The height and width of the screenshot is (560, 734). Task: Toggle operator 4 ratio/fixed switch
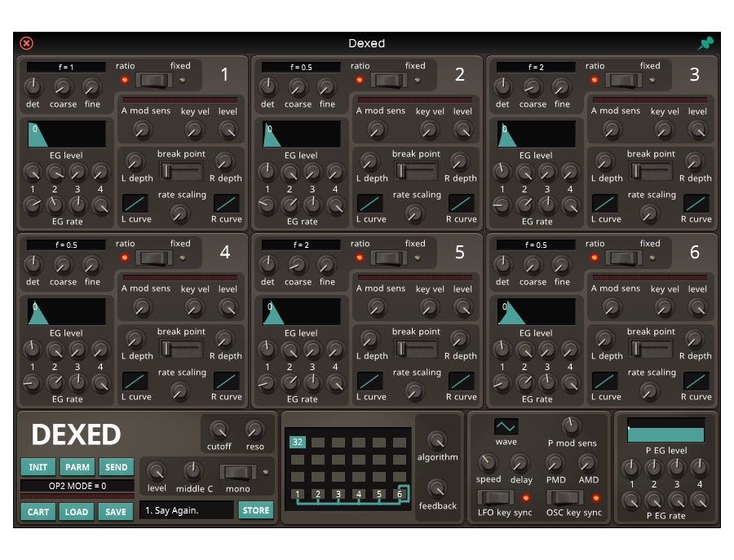click(154, 258)
